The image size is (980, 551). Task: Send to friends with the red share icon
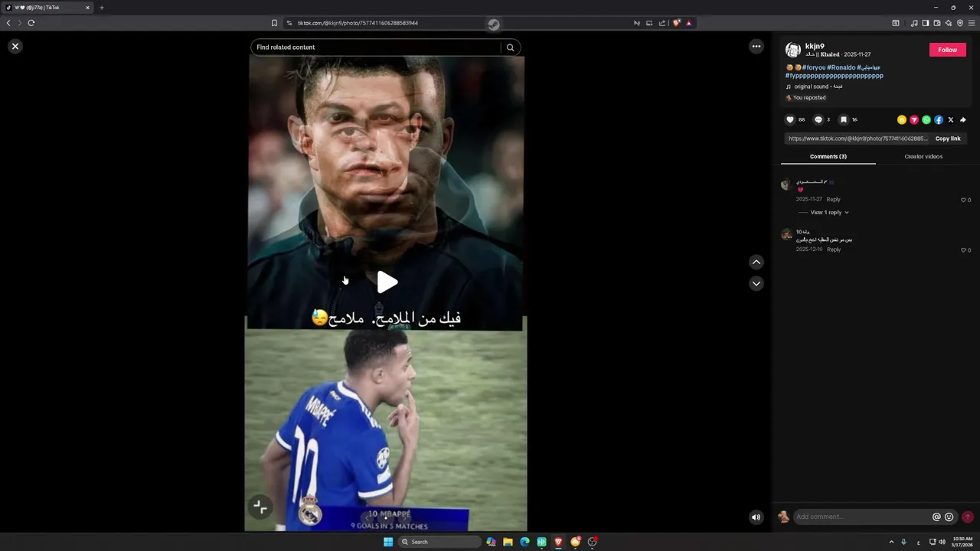pos(914,119)
